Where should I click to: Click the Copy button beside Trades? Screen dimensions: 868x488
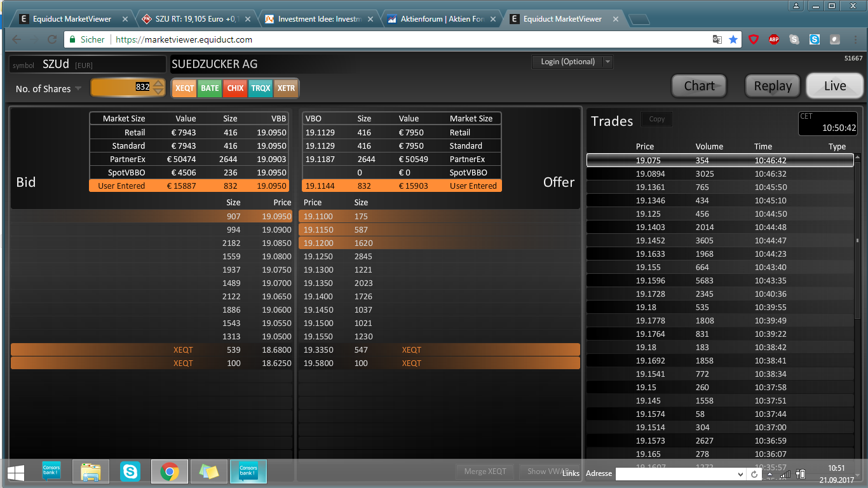click(x=657, y=119)
